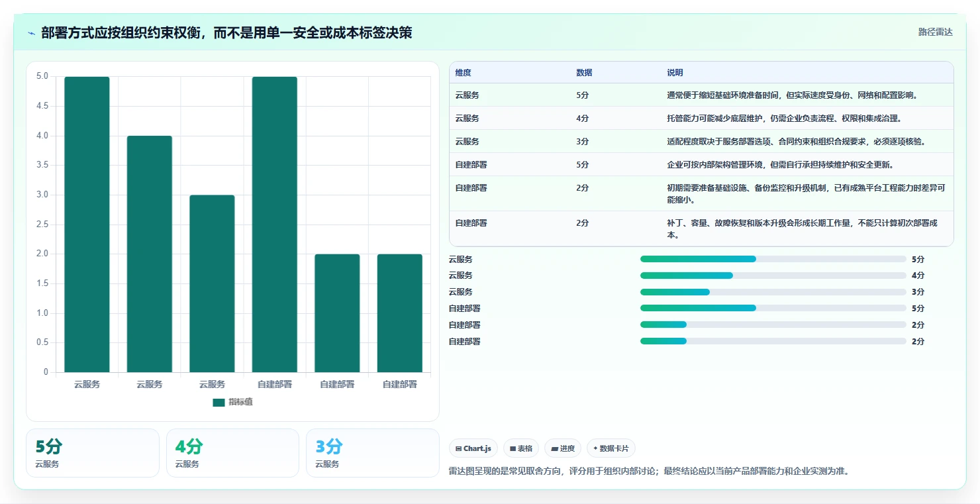Click the 3分 cell in the table
The height and width of the screenshot is (504, 980).
tap(583, 142)
